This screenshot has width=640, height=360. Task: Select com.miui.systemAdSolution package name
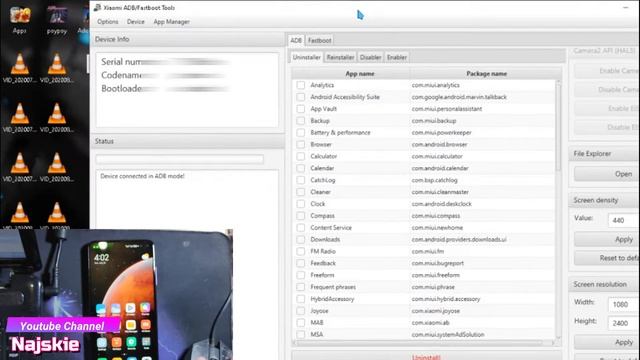[x=448, y=334]
